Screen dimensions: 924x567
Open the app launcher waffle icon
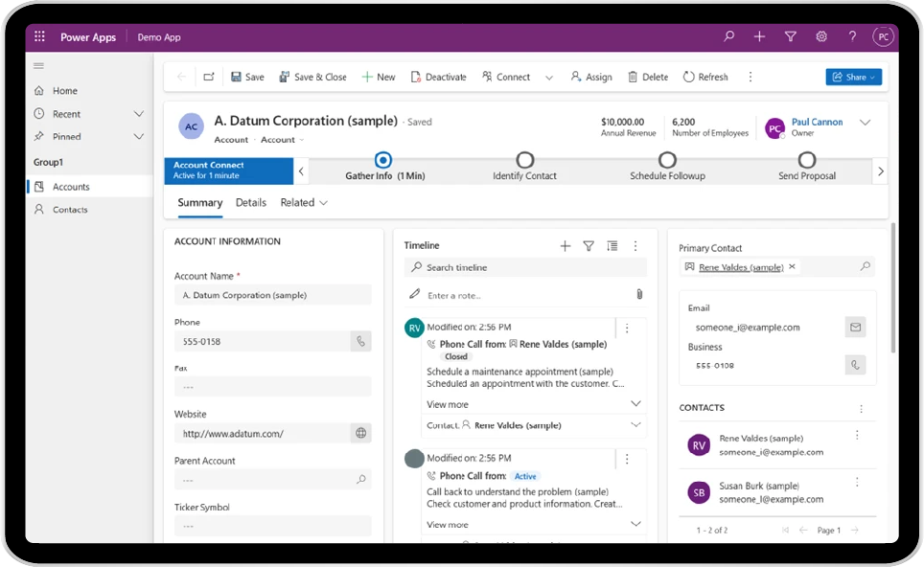pos(39,37)
